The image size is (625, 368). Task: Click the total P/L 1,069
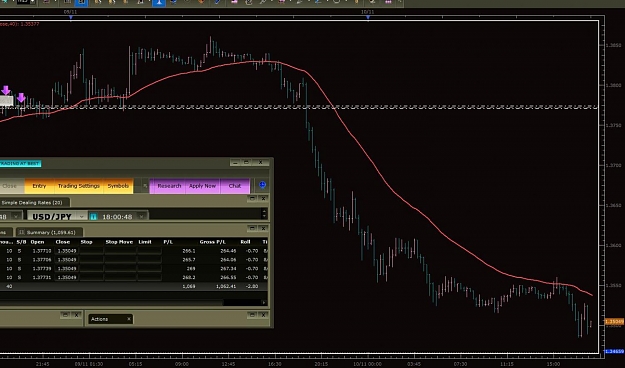[x=189, y=286]
